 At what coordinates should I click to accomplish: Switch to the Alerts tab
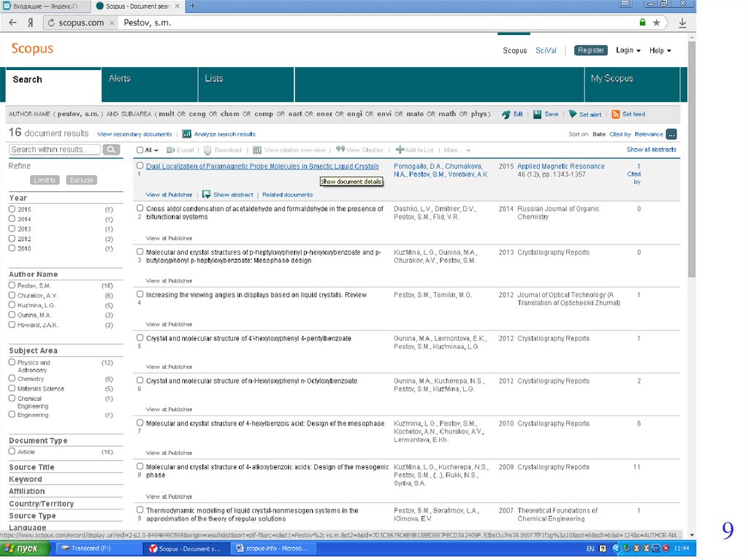click(x=120, y=79)
